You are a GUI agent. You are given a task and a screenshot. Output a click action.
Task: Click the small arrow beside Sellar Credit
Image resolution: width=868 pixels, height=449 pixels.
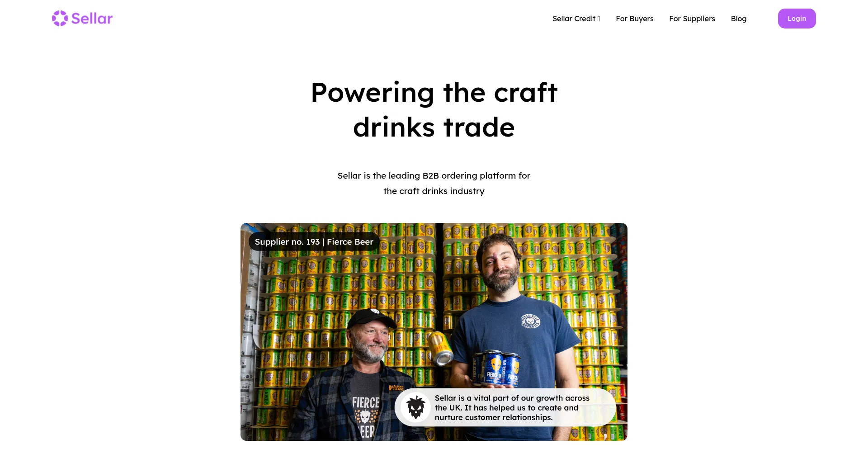[599, 19]
